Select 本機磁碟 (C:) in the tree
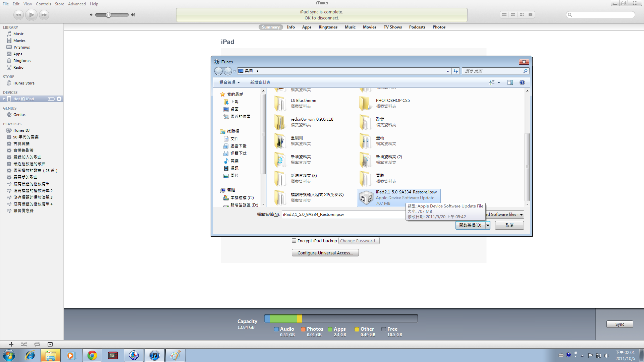Viewport: 644px width, 362px height. (x=242, y=198)
